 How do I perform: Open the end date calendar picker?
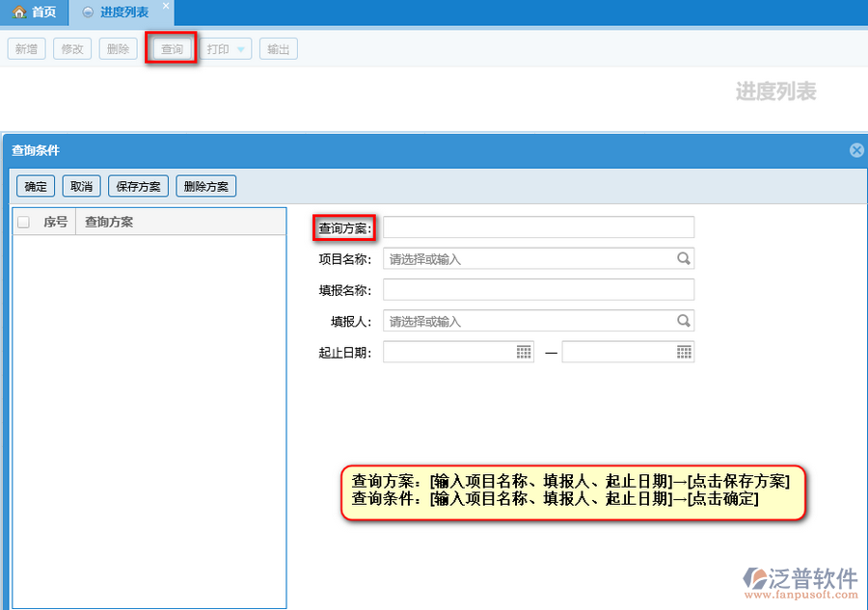point(684,352)
